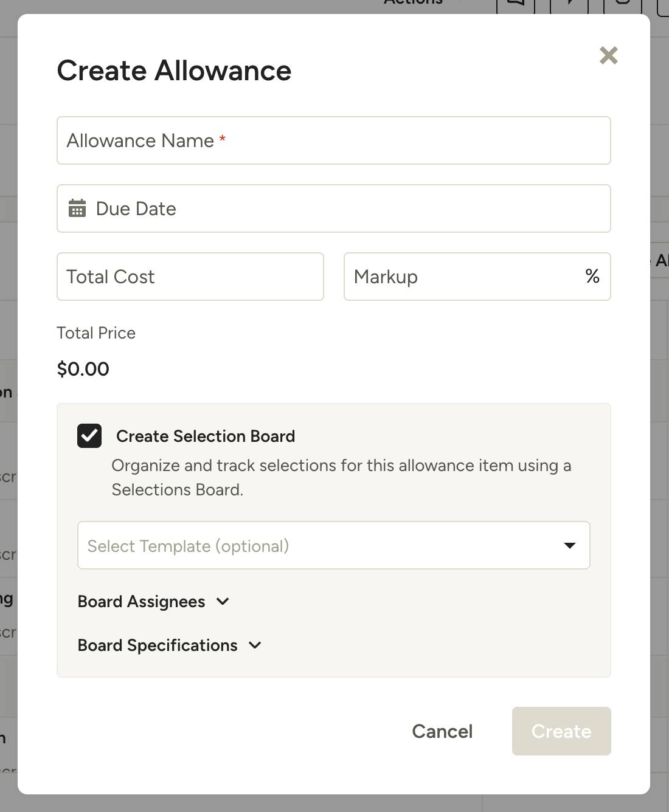Image resolution: width=669 pixels, height=812 pixels.
Task: Close the Create Allowance dialog
Action: coord(608,55)
